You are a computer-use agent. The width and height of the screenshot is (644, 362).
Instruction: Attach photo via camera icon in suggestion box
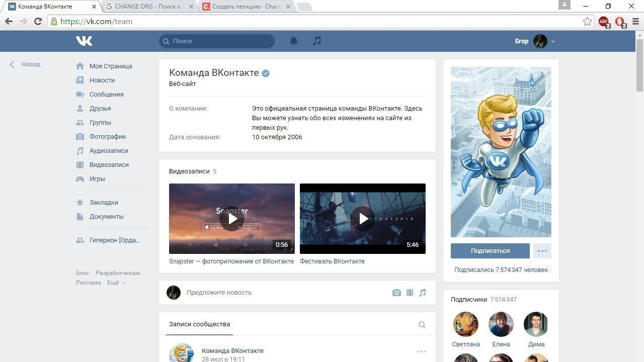coord(396,293)
